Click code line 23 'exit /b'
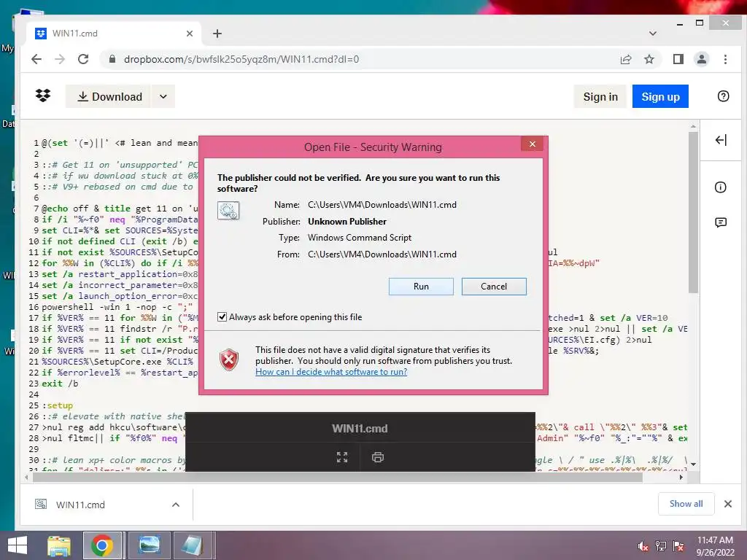747x560 pixels. [x=60, y=384]
